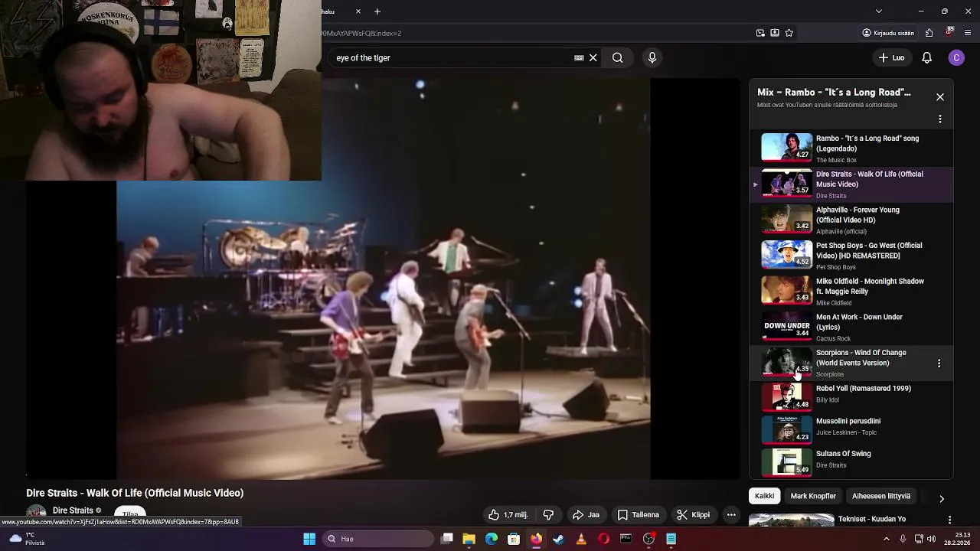Open more actions three-dot button

[x=731, y=515]
